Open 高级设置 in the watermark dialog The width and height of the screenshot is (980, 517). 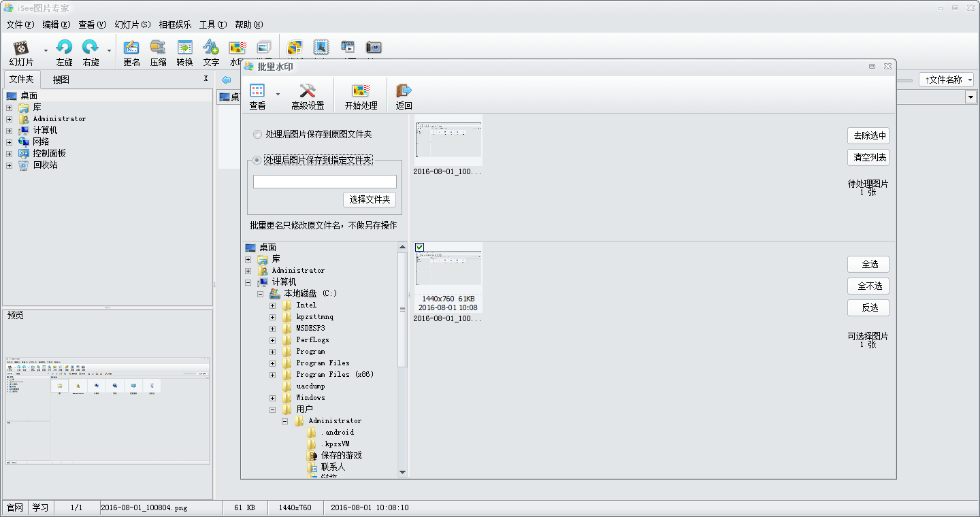coord(308,92)
